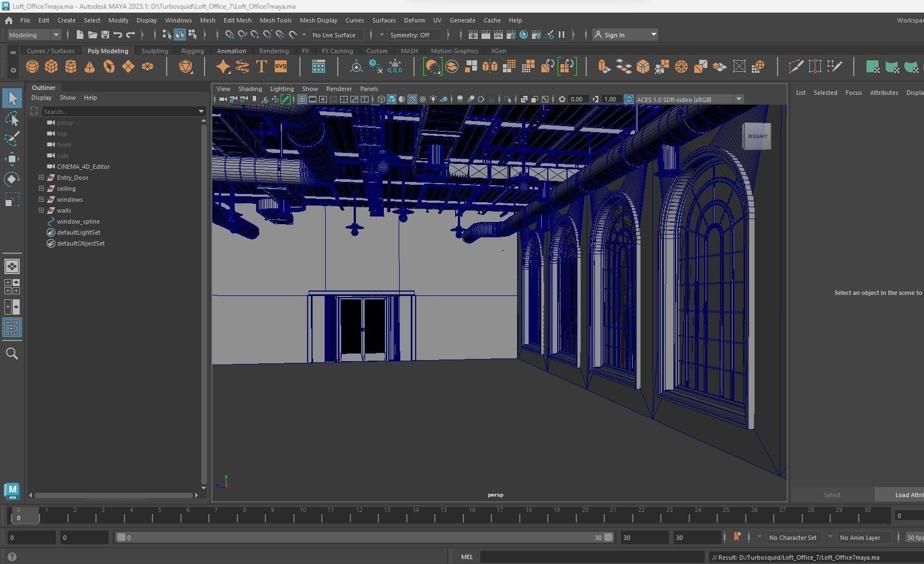Switch to the Sculpting shelf tab
The width and height of the screenshot is (924, 564).
155,51
